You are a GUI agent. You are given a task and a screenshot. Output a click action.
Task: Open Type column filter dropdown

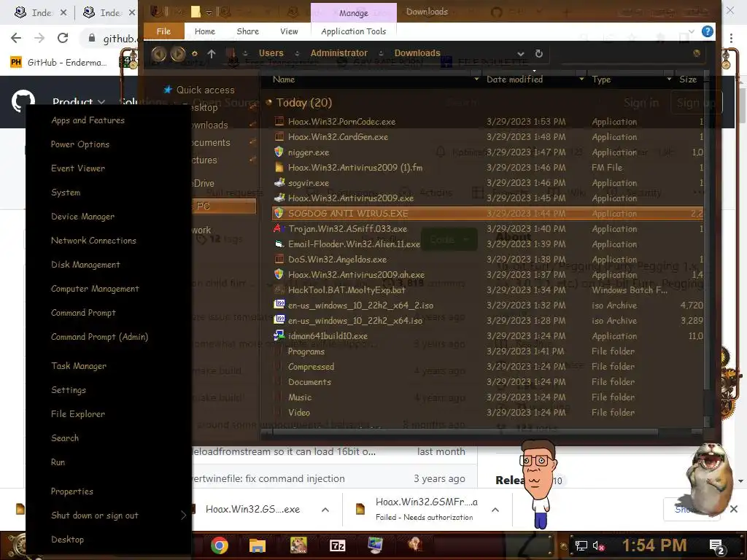[669, 79]
